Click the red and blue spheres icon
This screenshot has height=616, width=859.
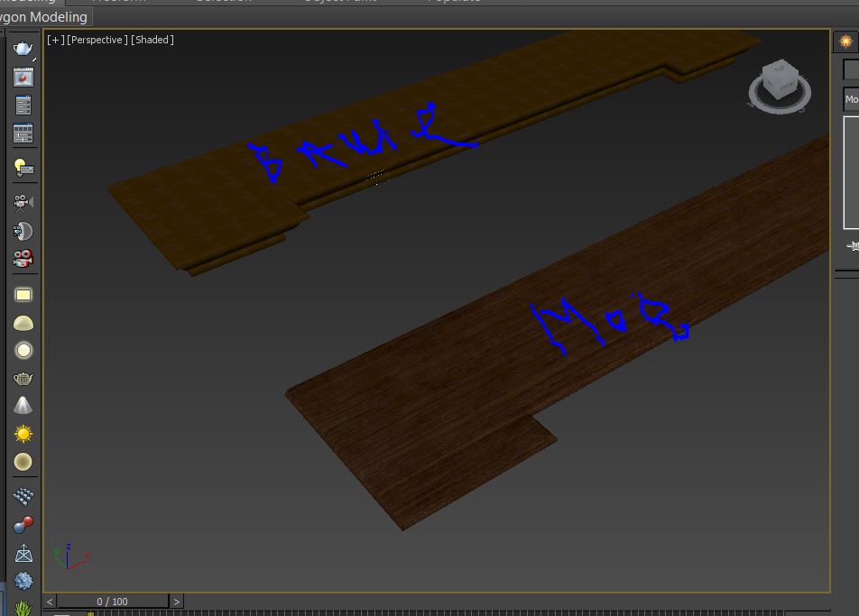click(23, 524)
